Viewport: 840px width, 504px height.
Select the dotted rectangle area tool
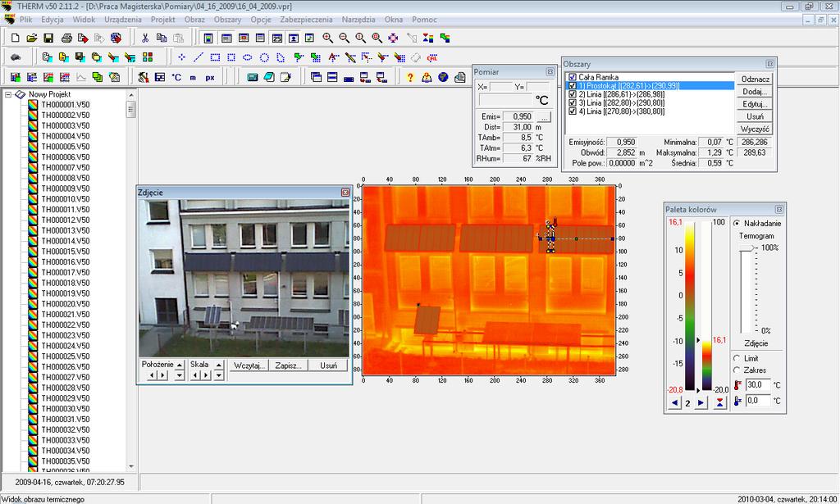[215, 57]
